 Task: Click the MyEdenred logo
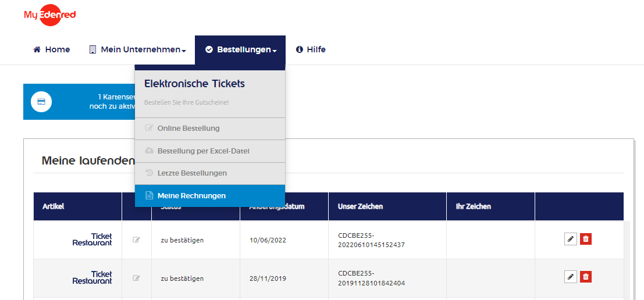(x=49, y=15)
